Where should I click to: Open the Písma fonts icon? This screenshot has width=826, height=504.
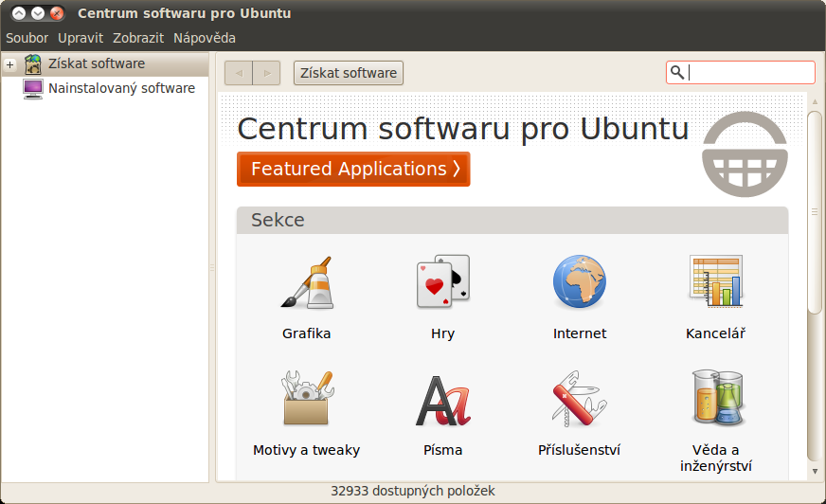click(443, 400)
